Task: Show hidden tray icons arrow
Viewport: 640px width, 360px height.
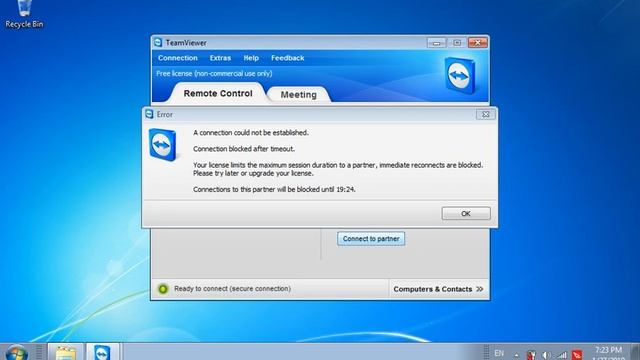Action: tap(516, 355)
